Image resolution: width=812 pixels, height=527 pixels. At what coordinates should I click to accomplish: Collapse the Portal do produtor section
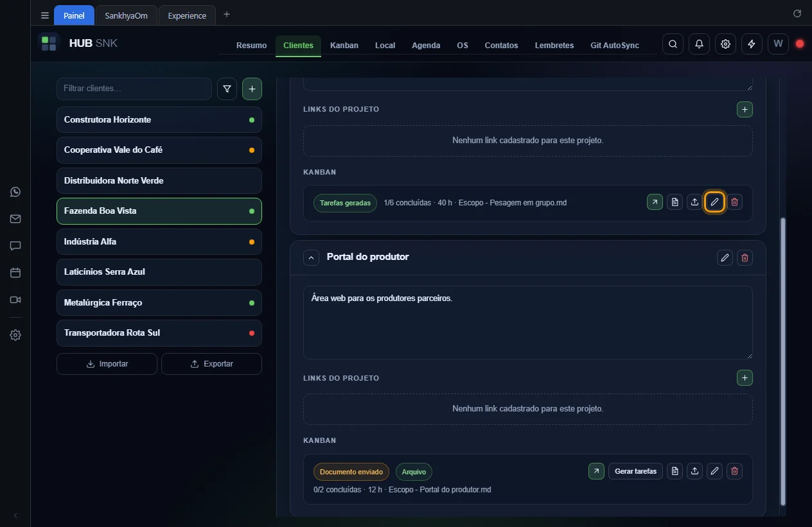click(x=311, y=257)
